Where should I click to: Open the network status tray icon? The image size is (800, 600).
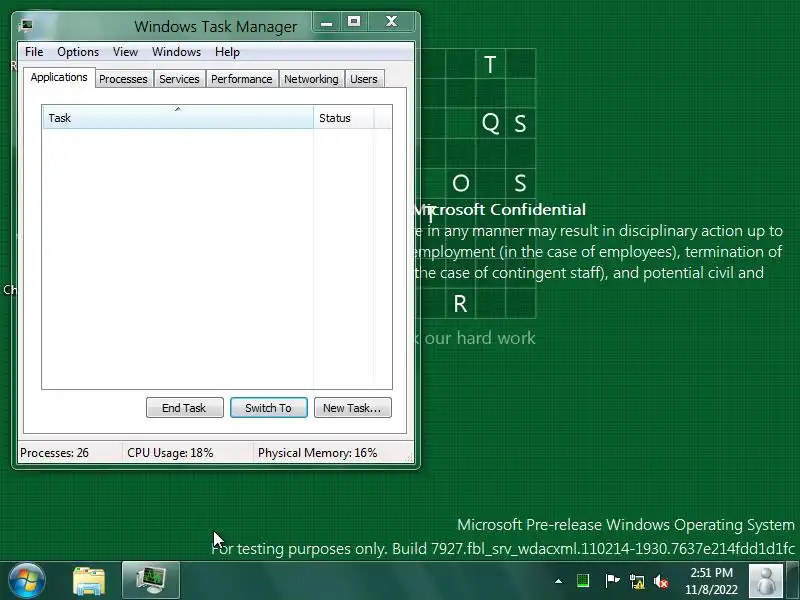pos(636,581)
